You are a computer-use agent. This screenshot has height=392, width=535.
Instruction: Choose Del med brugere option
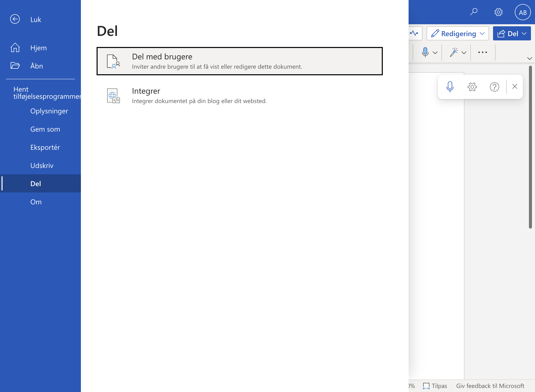(239, 61)
